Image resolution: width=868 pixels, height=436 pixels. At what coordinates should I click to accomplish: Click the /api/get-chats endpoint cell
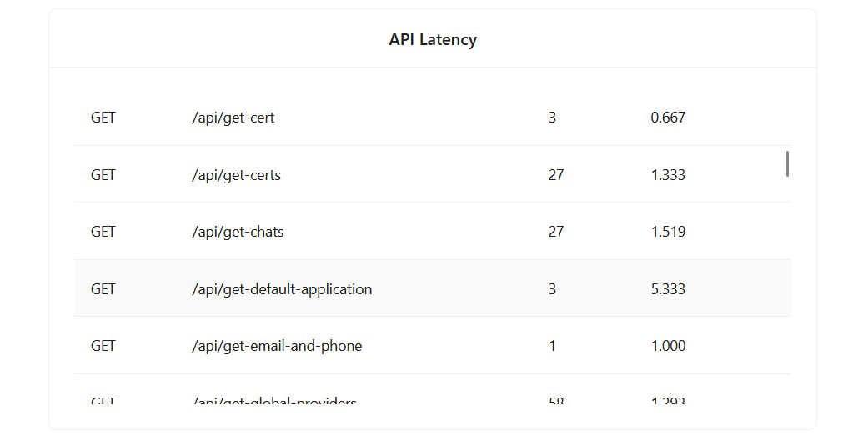coord(238,232)
